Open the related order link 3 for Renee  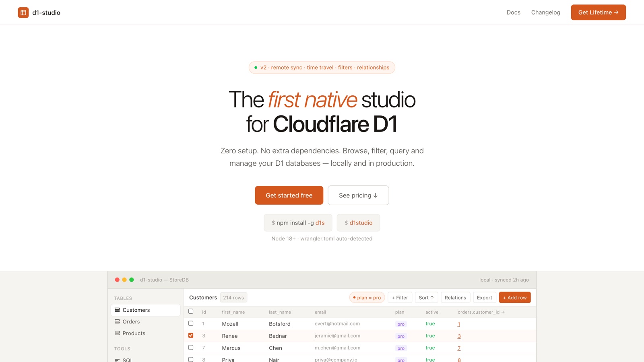459,336
